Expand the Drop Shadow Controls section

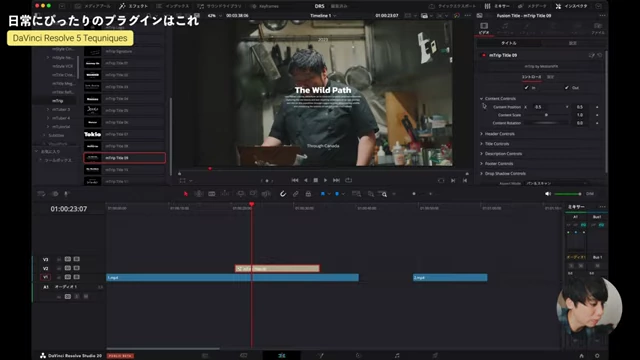(482, 173)
